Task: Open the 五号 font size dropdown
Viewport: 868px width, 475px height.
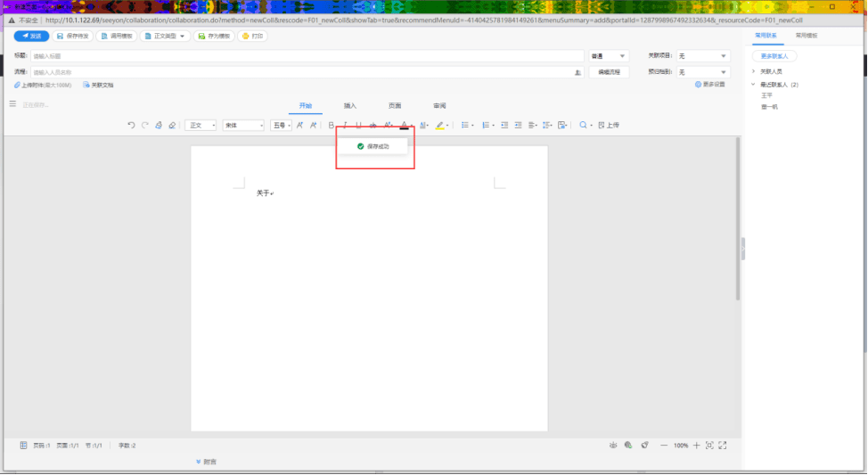Action: pos(282,125)
